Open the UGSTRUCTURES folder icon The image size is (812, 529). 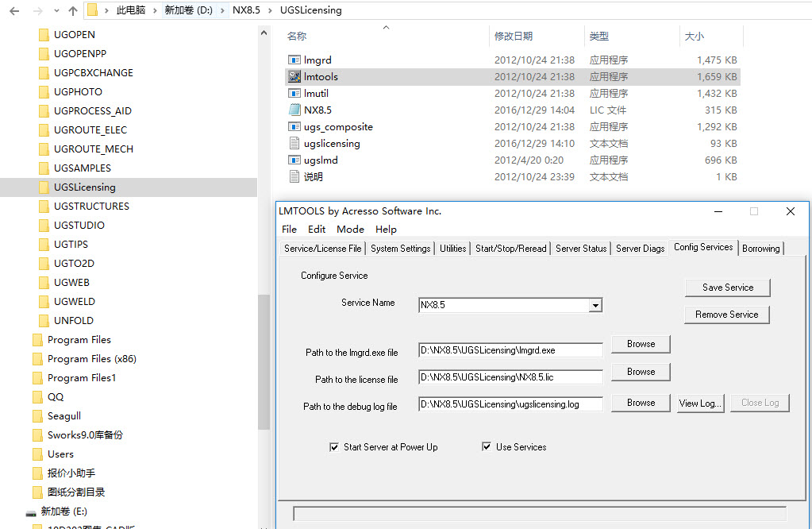point(44,207)
